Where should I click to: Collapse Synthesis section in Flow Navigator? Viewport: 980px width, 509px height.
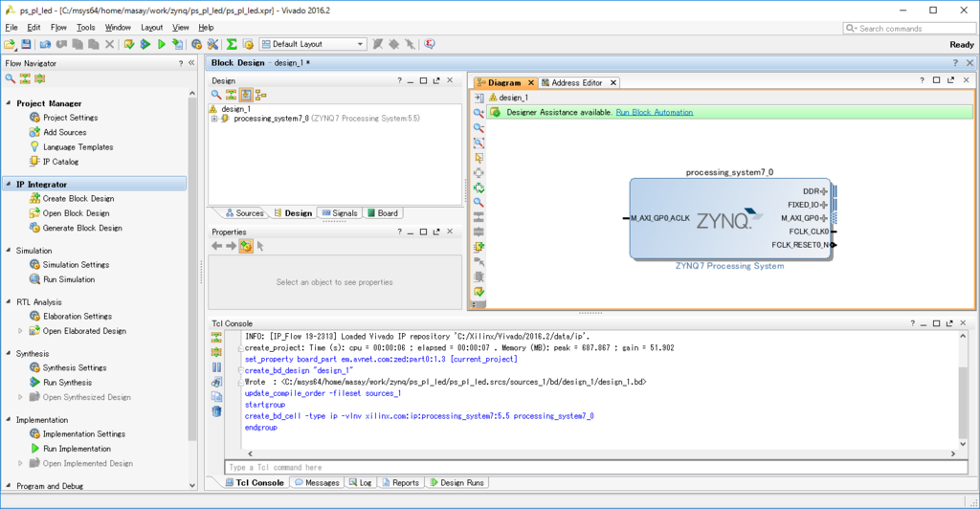pos(8,353)
